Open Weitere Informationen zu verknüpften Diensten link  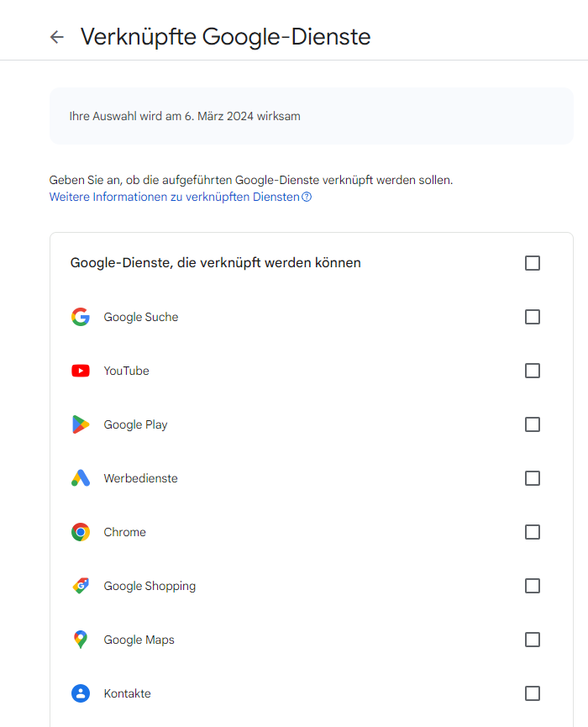(174, 198)
